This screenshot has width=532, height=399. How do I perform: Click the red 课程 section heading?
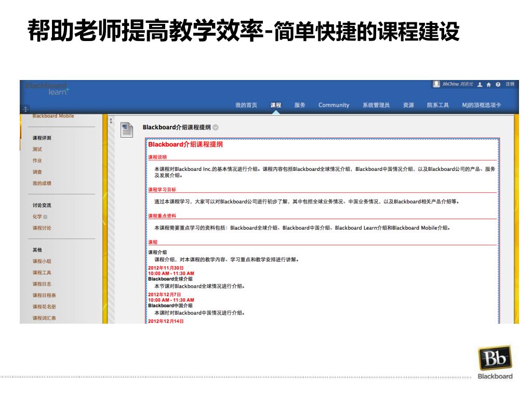(153, 242)
